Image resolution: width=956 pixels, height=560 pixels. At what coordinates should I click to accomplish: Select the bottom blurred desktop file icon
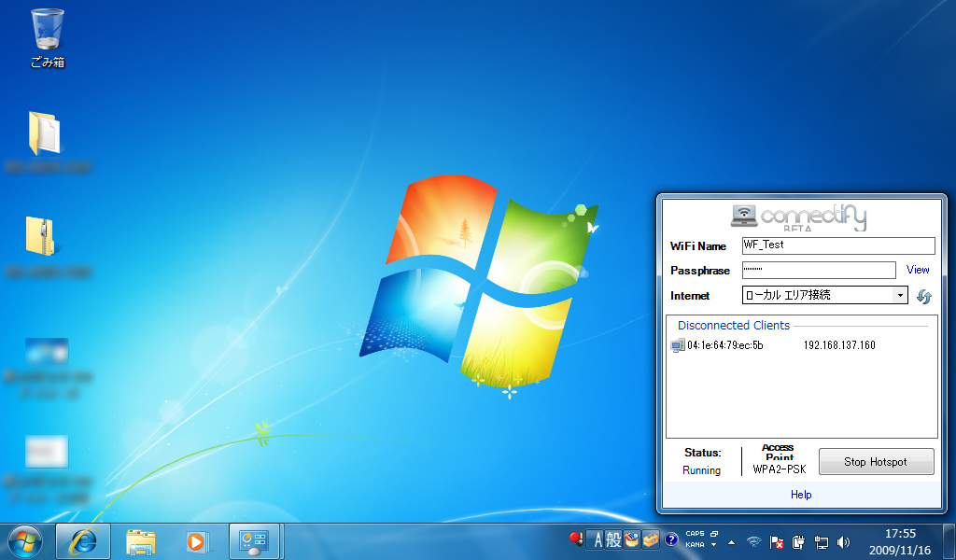(x=47, y=452)
